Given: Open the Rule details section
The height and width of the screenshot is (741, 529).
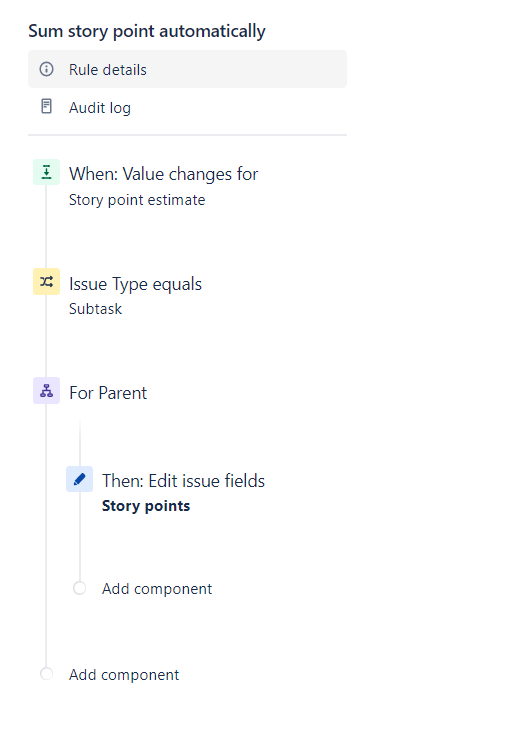Looking at the screenshot, I should [x=187, y=69].
